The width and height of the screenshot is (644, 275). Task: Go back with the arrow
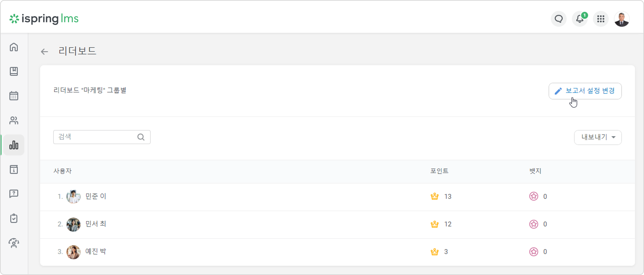coord(44,51)
